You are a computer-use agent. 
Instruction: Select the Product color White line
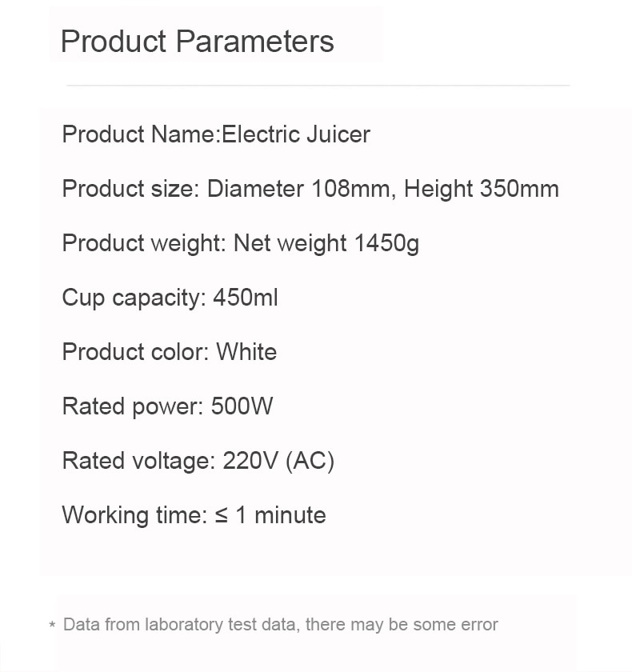point(170,352)
